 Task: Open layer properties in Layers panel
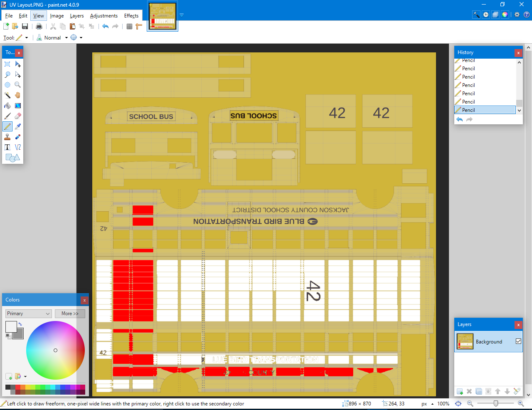(x=517, y=391)
